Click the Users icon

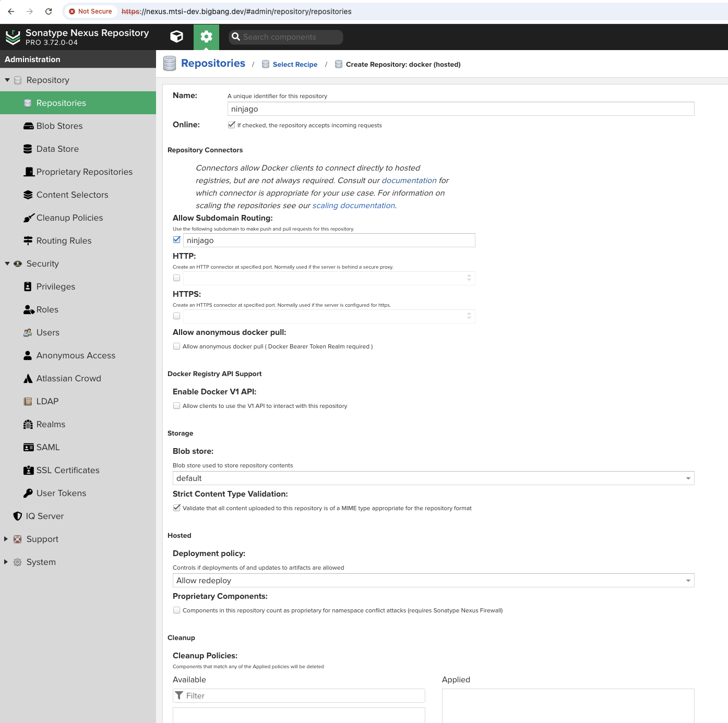click(28, 333)
